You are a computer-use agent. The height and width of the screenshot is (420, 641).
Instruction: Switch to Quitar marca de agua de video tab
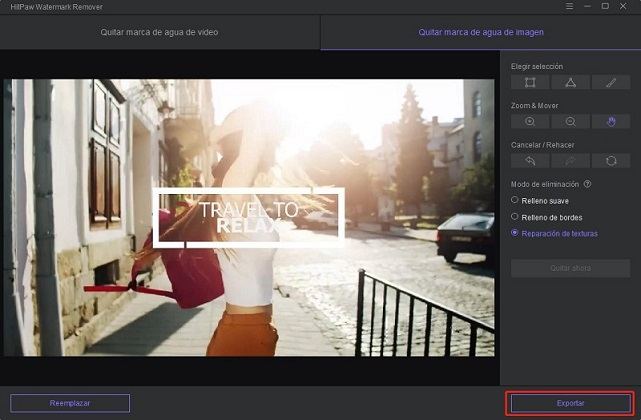tap(159, 32)
